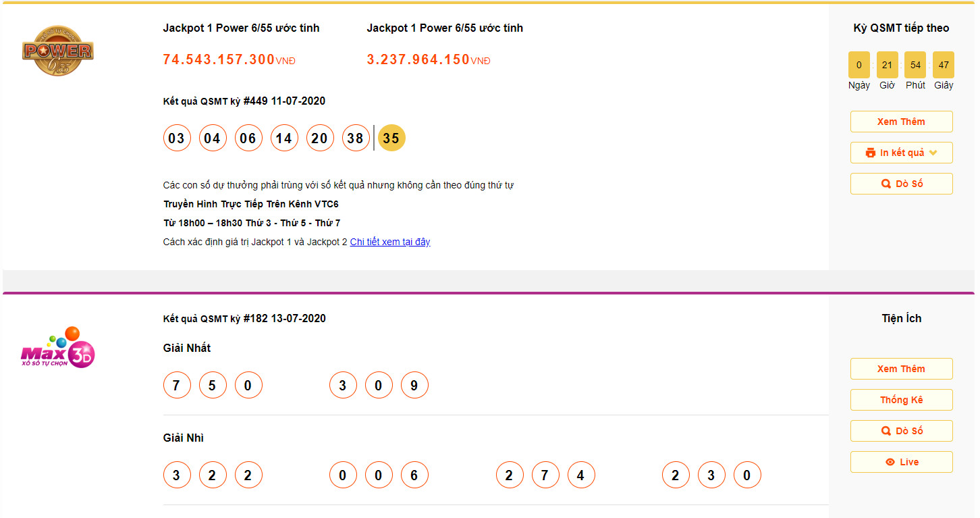Click the printer icon beside In kết quả

click(871, 153)
